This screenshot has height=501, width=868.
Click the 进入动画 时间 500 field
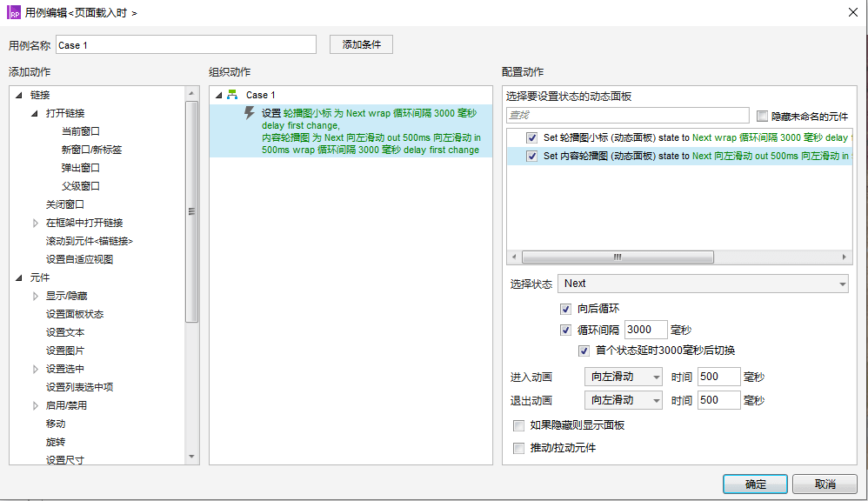(718, 377)
